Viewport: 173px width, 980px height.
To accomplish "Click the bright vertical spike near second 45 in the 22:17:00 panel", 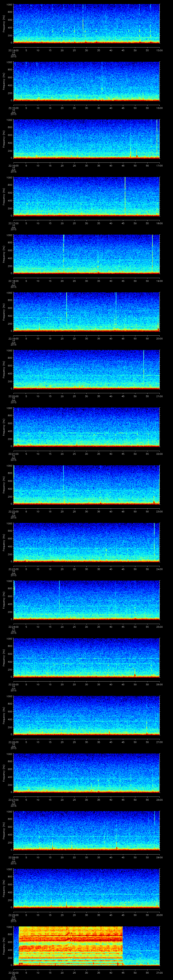I will point(125,194).
